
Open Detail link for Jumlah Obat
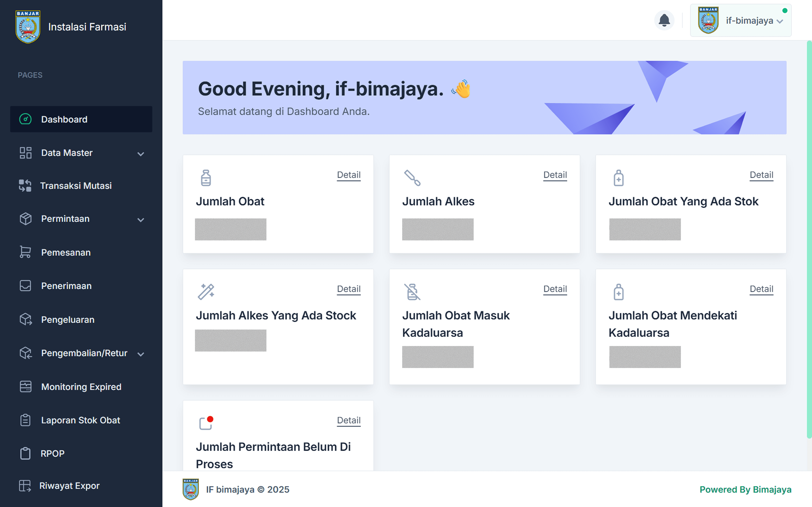(x=349, y=175)
